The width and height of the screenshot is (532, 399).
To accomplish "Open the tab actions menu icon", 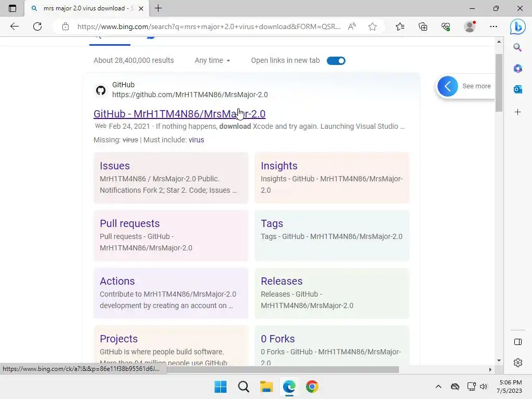I will [x=12, y=8].
